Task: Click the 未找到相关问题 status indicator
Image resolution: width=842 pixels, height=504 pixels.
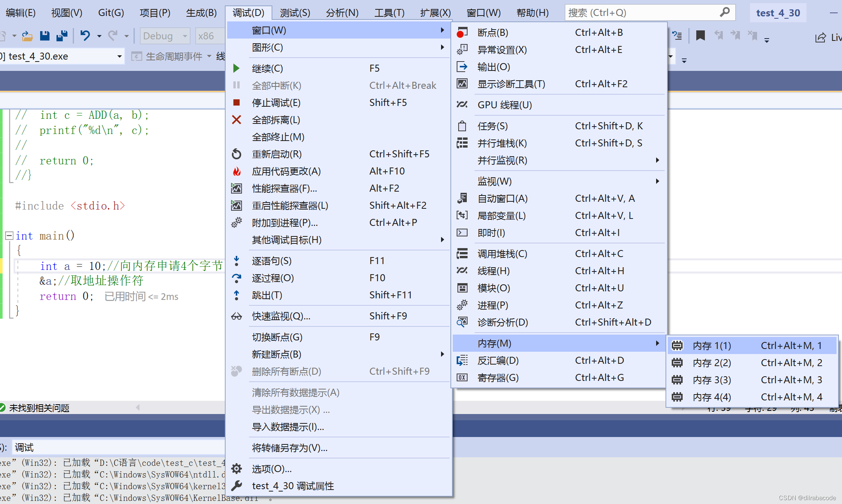Action: tap(35, 408)
